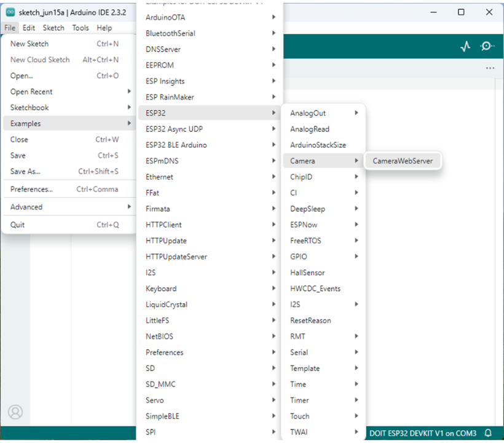Viewport: 504px width, 443px height.
Task: Open the CameraWebServer example
Action: [x=403, y=161]
